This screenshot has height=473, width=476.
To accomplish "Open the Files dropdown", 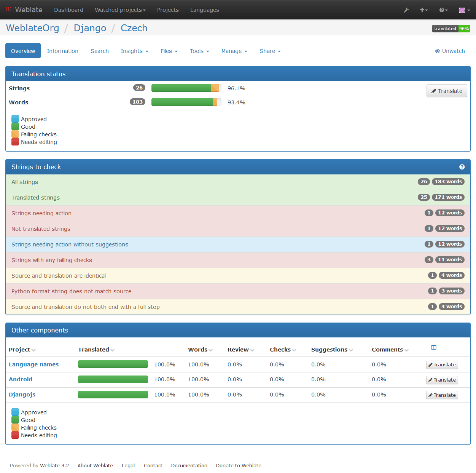I will (x=169, y=51).
